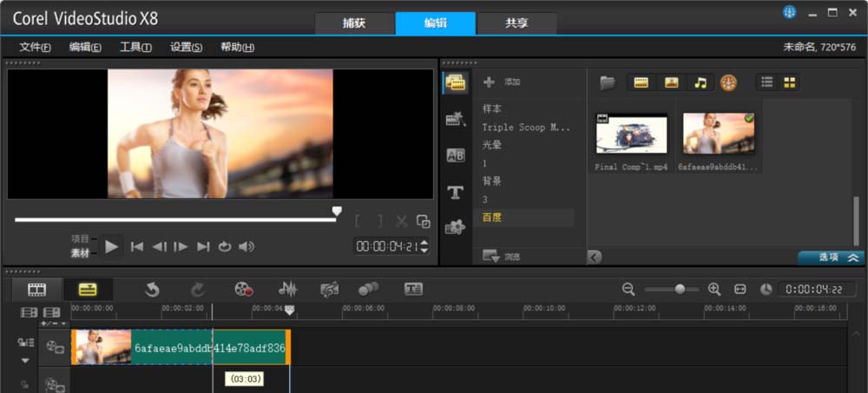Viewport: 868px width, 393px height.
Task: Switch library to thumbnail view
Action: pos(789,83)
